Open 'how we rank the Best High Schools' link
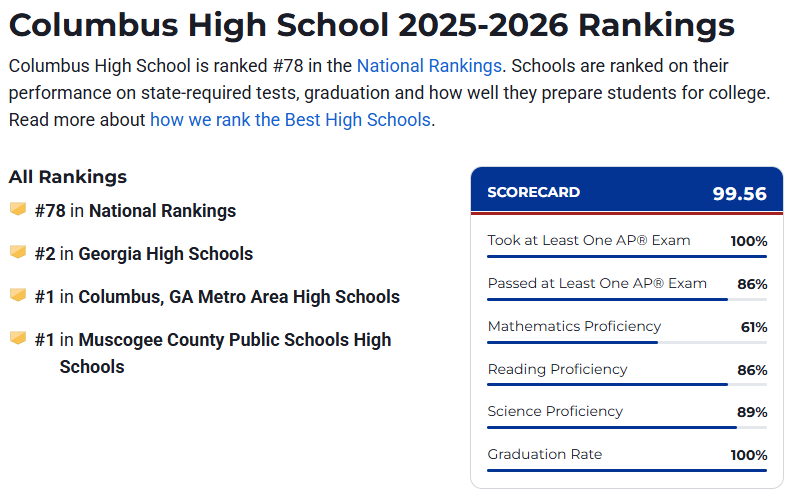Image resolution: width=794 pixels, height=494 pixels. tap(290, 120)
